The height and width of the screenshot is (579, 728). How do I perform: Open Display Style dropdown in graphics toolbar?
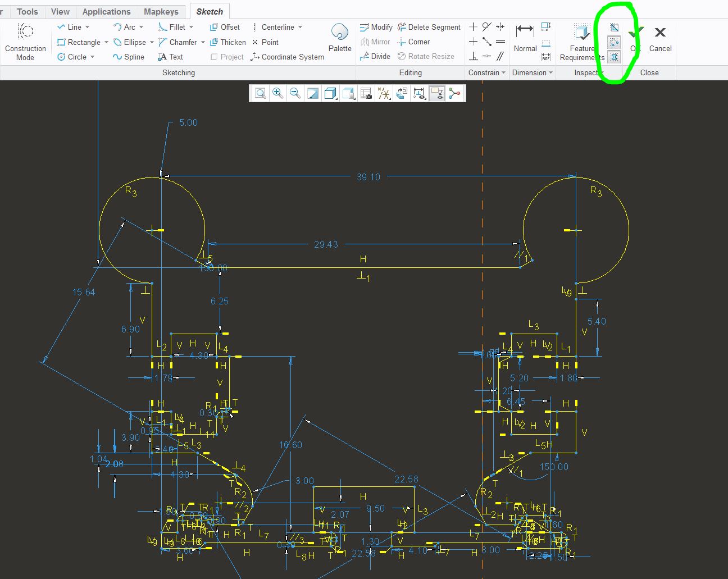click(x=330, y=93)
